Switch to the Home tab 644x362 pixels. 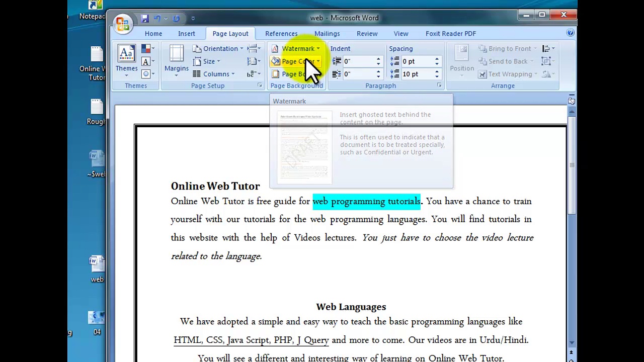tap(153, 34)
